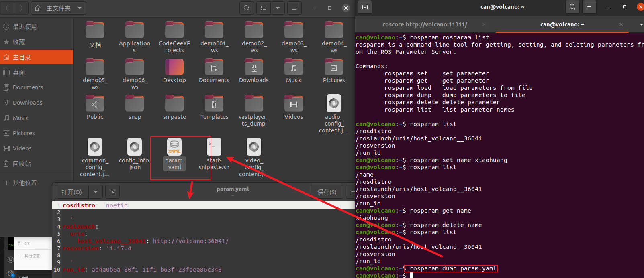Close the roscore terminal tab
The width and height of the screenshot is (644, 278).
tap(484, 24)
